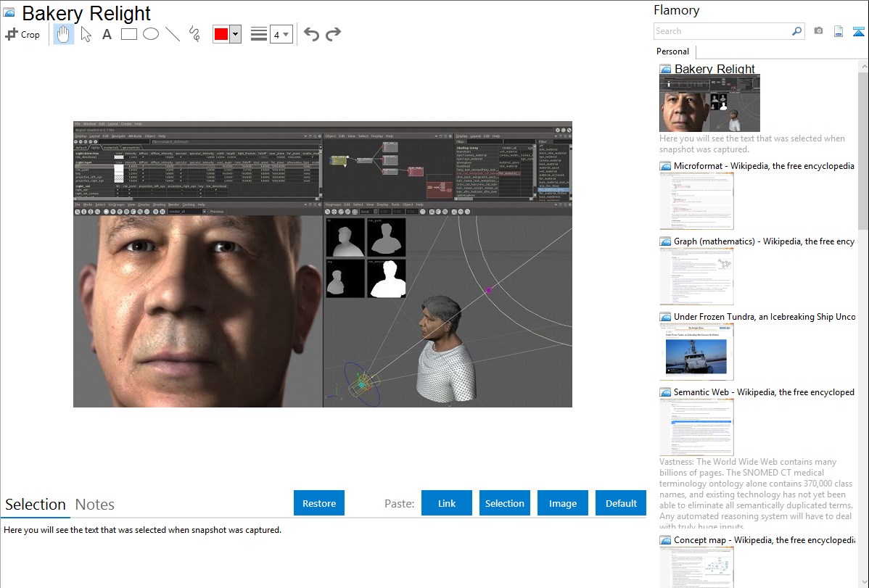Click the Default paste button
869x588 pixels.
621,503
